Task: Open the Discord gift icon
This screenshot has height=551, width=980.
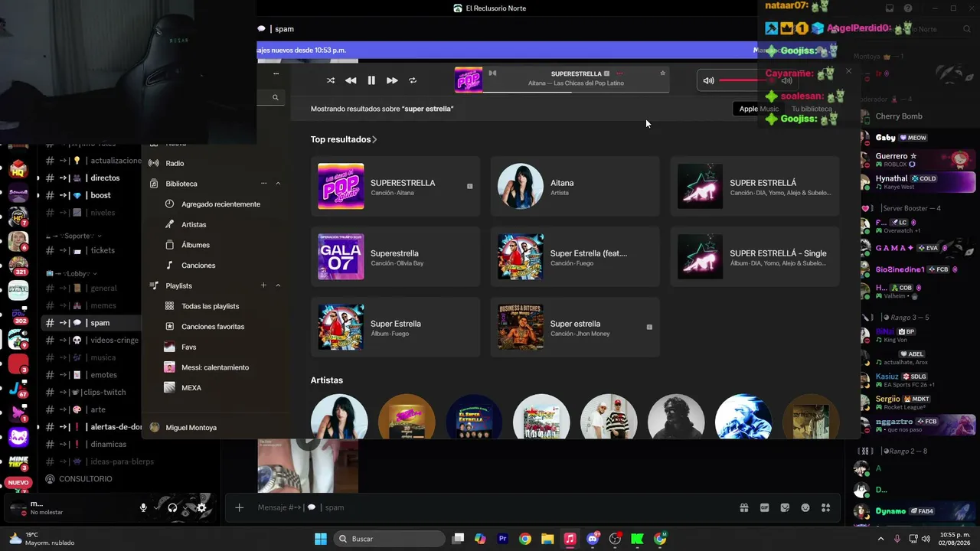Action: pyautogui.click(x=743, y=507)
